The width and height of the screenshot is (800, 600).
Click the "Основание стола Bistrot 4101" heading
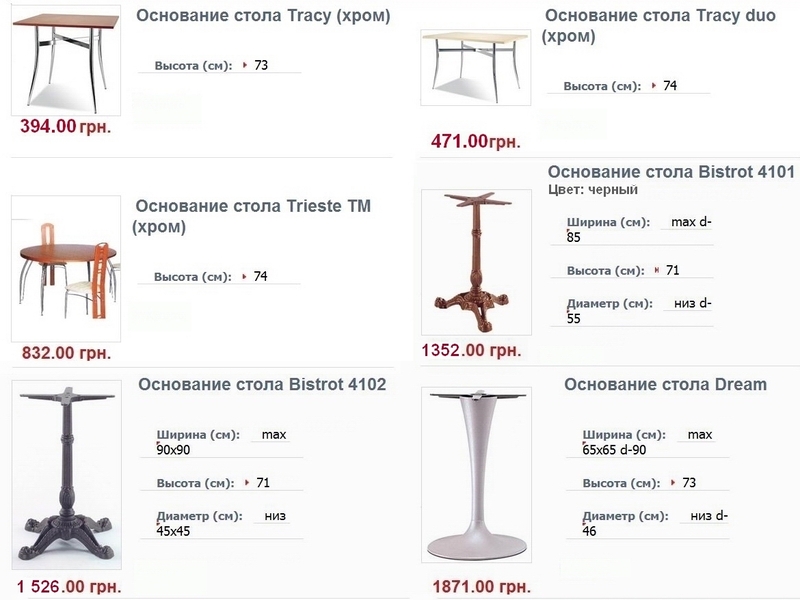(670, 171)
